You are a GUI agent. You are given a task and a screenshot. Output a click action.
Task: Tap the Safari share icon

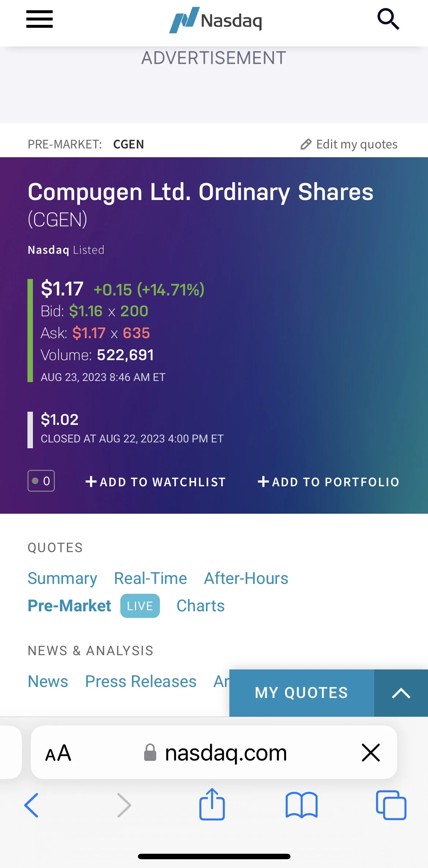[x=212, y=804]
